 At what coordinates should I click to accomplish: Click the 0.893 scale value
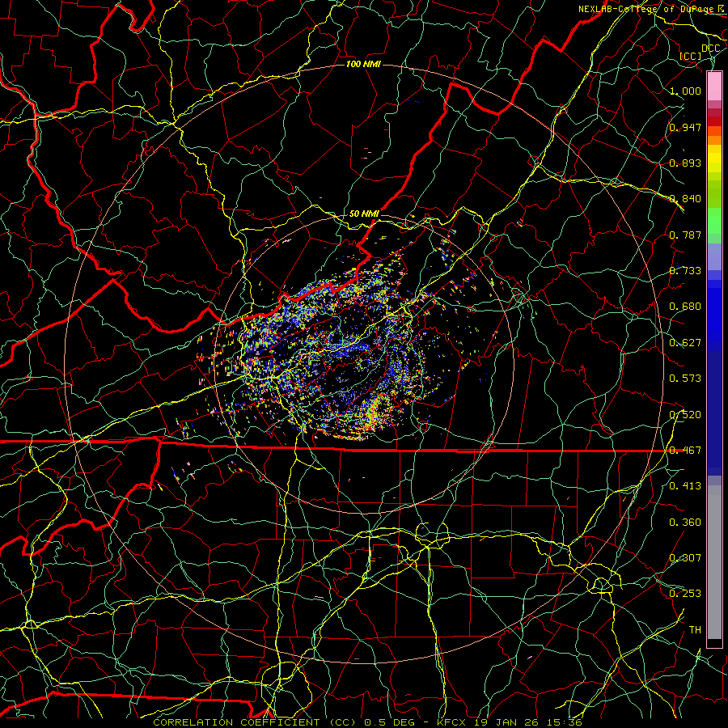[685, 163]
